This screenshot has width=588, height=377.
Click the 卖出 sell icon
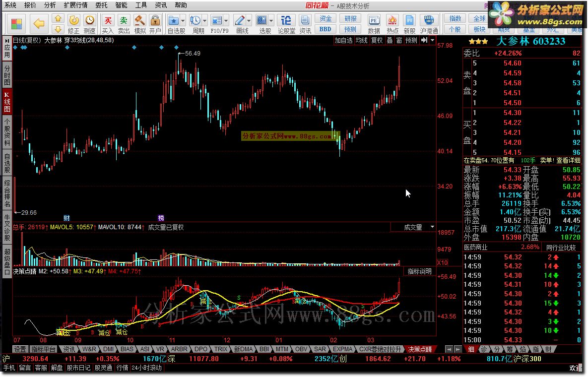coord(124,24)
